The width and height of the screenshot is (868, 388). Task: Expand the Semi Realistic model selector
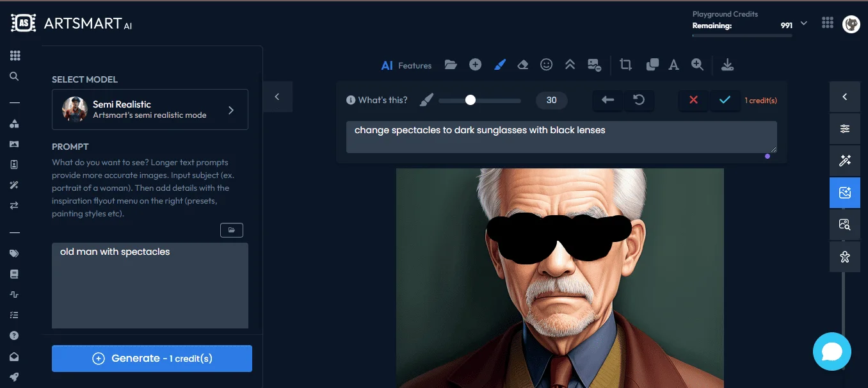[x=150, y=109]
